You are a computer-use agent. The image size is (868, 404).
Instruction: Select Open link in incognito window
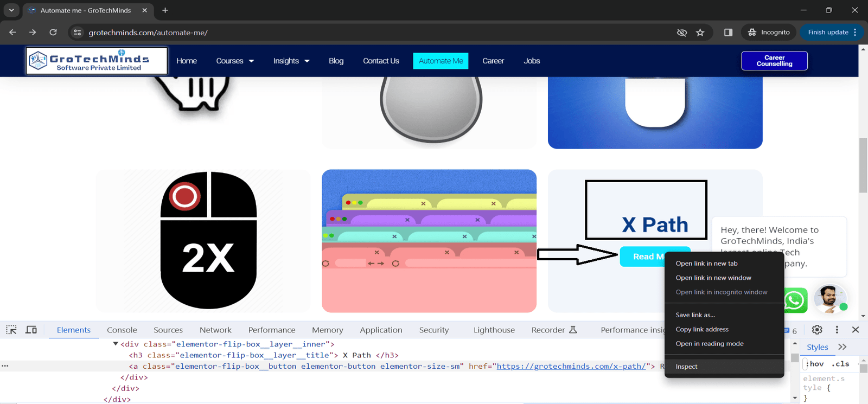724,292
